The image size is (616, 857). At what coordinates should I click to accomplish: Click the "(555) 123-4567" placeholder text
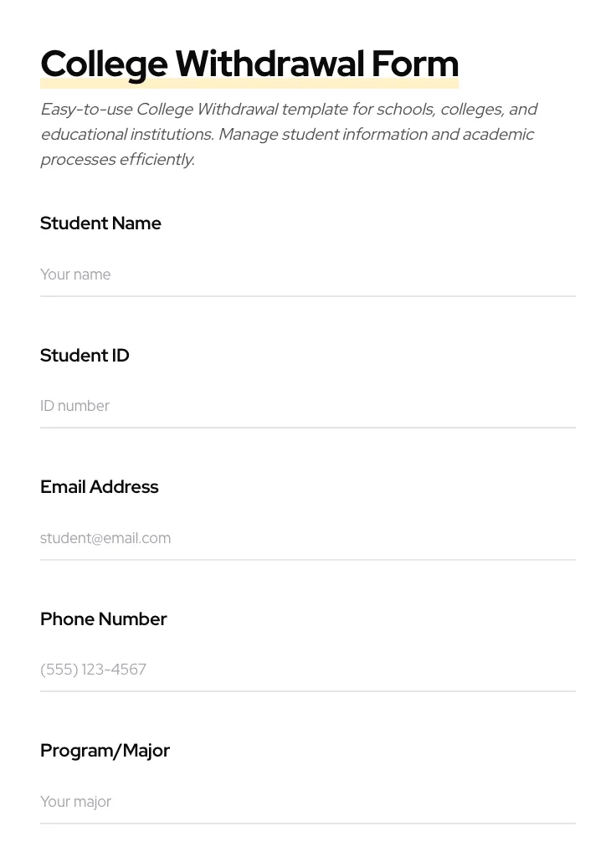tap(93, 670)
